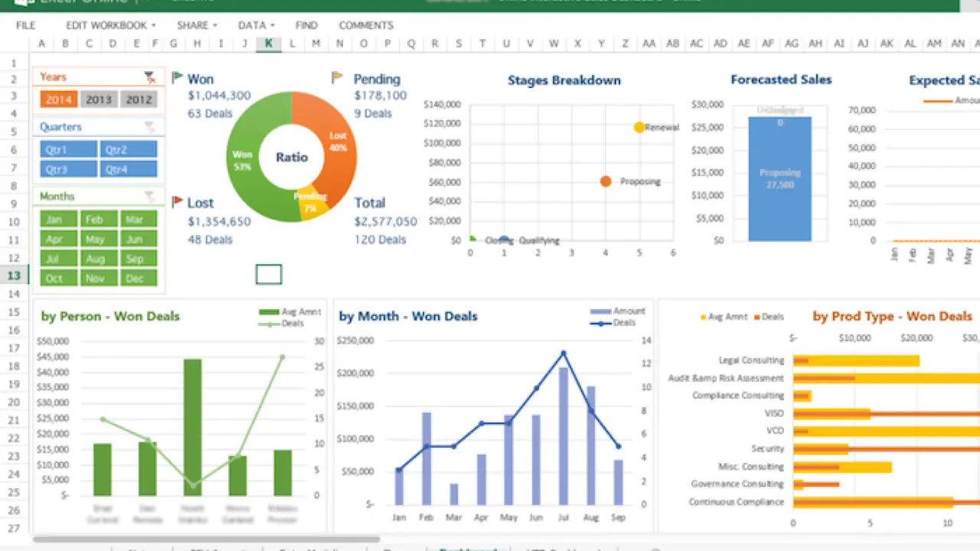
Task: Click the horizontal scrollbar at the bottom
Action: click(207, 540)
